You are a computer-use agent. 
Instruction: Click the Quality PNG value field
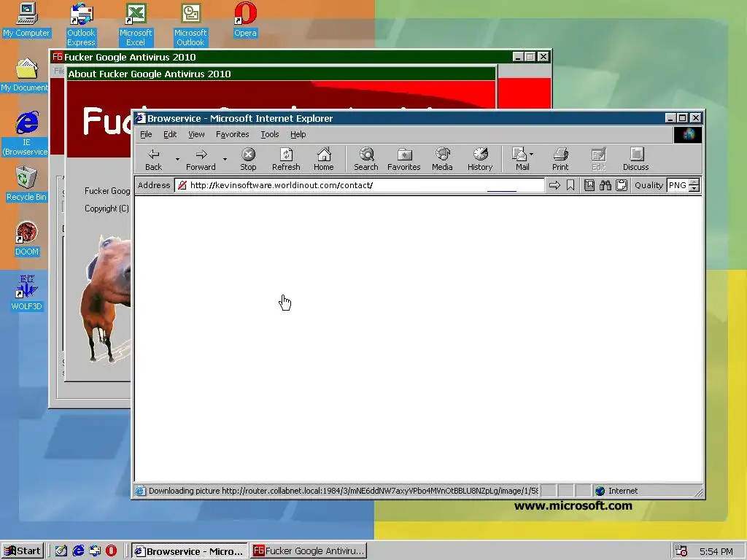click(678, 185)
